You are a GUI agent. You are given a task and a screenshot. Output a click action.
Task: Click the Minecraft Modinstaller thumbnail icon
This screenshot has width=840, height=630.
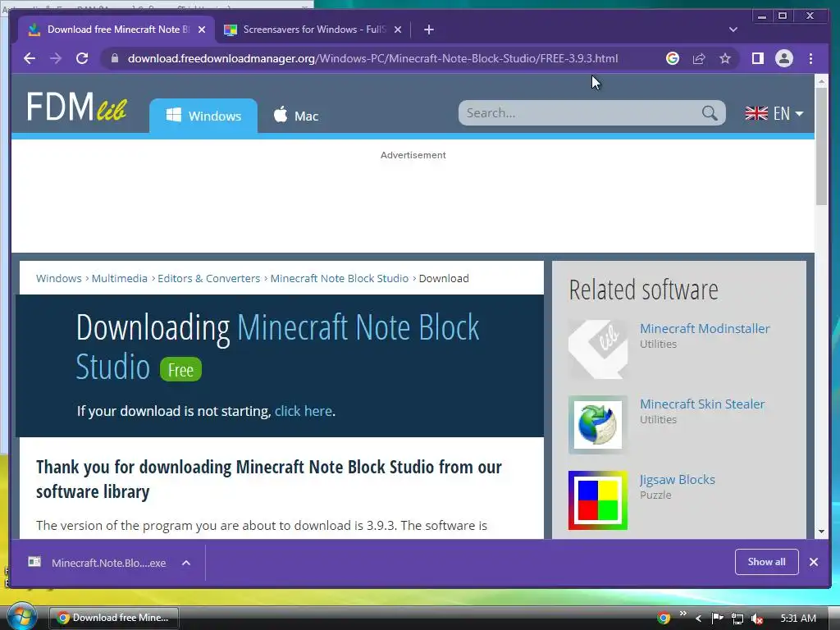[598, 349]
